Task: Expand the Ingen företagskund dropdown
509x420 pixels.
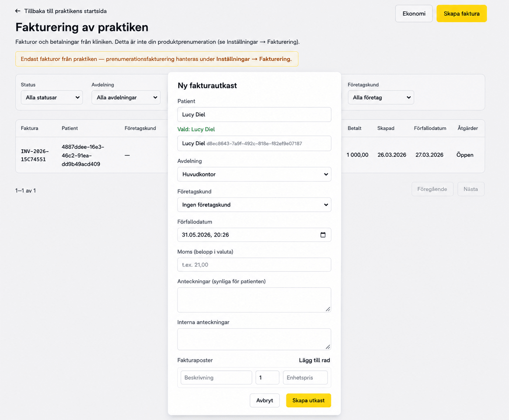Action: click(254, 205)
